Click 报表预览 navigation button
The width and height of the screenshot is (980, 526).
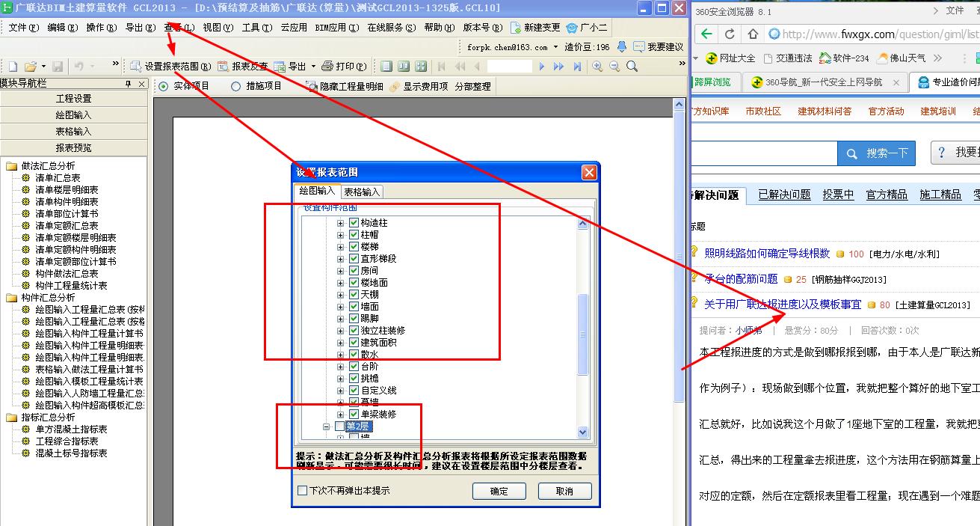tap(74, 148)
